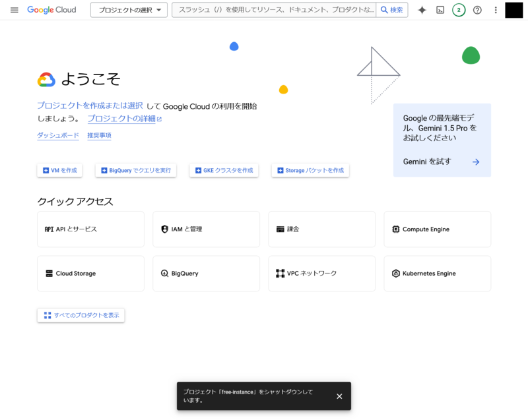Click the 検索 search button
This screenshot has height=420, width=528.
[x=392, y=10]
